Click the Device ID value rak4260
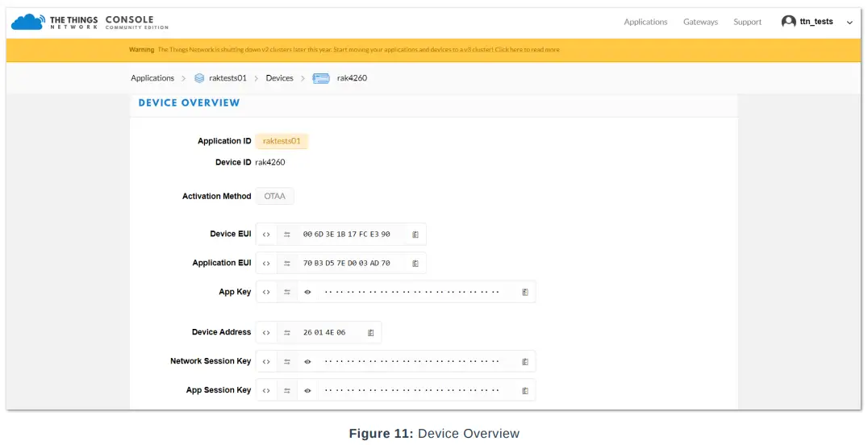 (x=270, y=162)
